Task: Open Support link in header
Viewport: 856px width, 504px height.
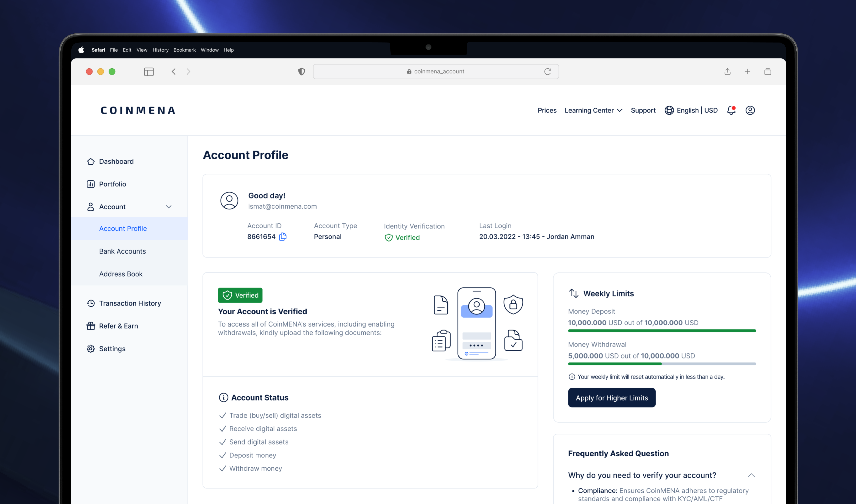Action: (x=643, y=110)
